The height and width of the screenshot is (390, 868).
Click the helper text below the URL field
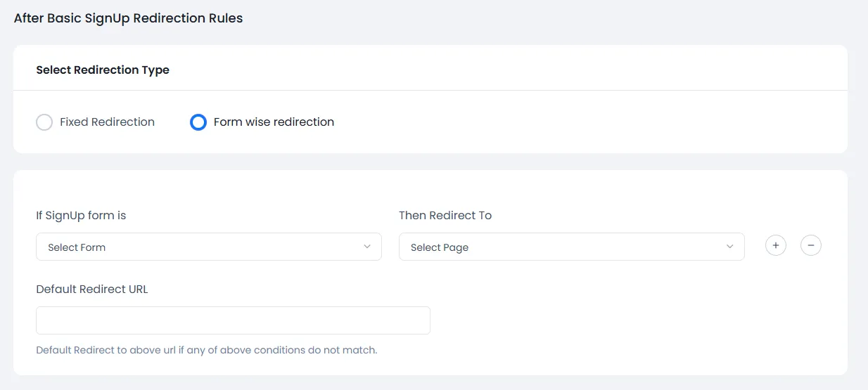pos(207,350)
